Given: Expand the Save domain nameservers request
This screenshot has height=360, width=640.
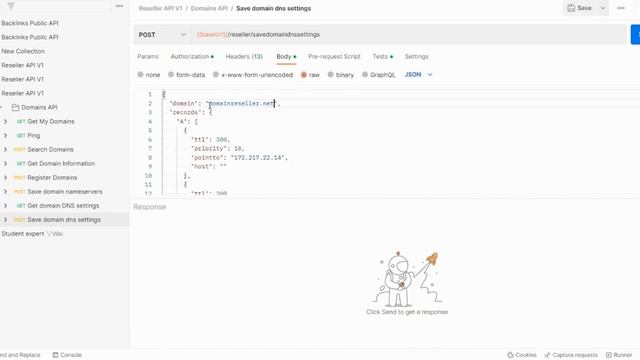Looking at the screenshot, I should coord(5,192).
